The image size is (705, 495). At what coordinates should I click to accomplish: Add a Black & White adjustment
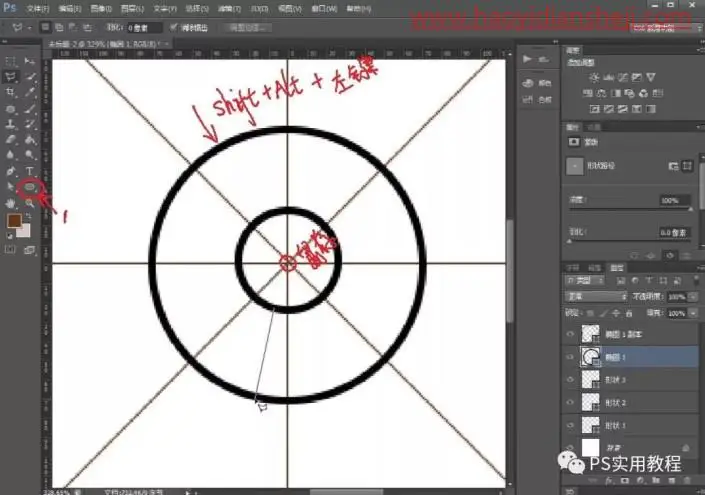pos(616,94)
